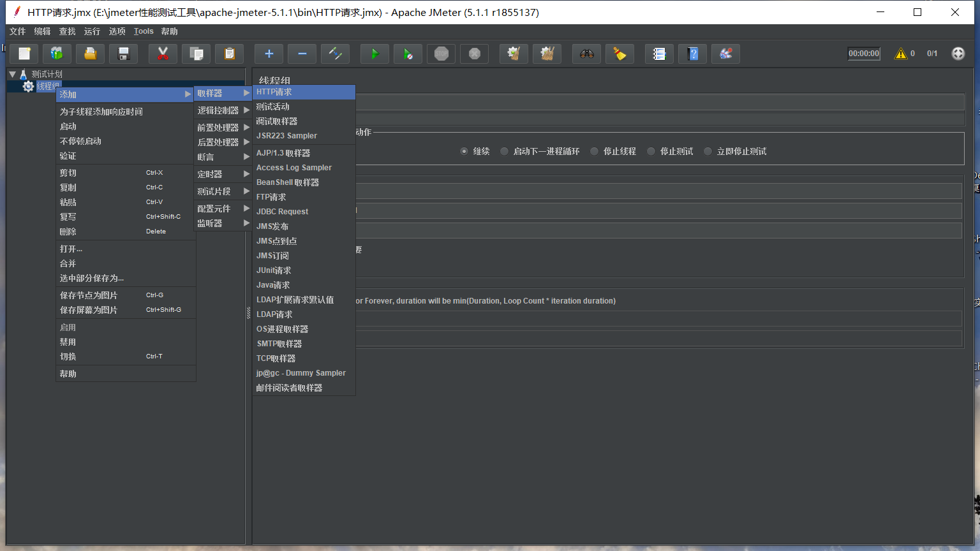This screenshot has height=551, width=980.
Task: Click the Start no pauses toolbar icon
Action: point(408,54)
